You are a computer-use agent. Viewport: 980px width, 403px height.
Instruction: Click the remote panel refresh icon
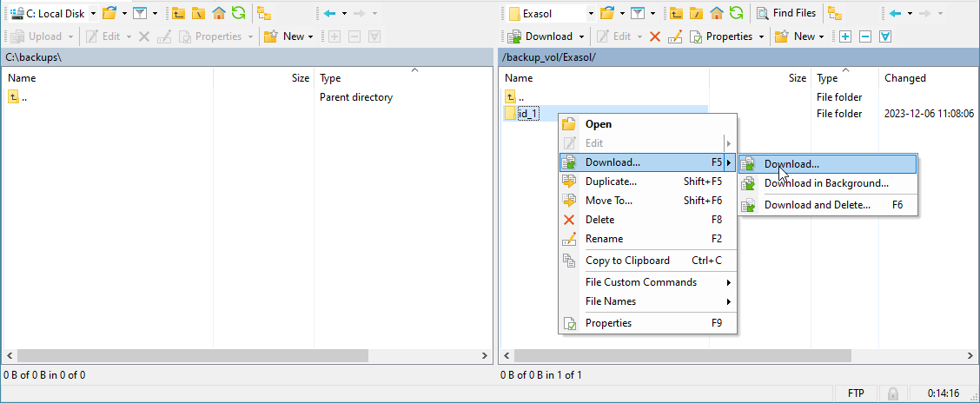[x=736, y=13]
